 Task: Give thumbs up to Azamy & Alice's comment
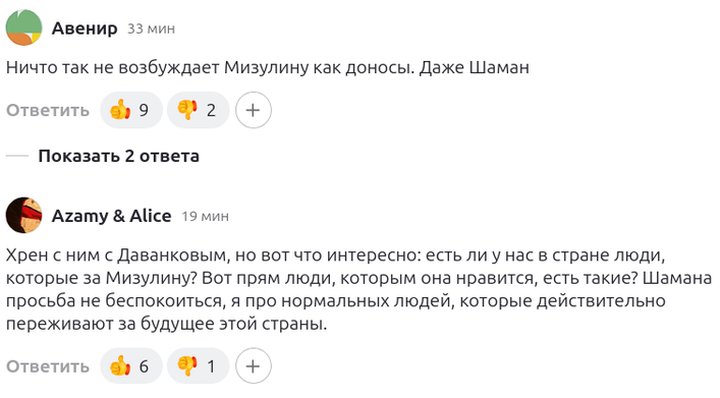pyautogui.click(x=131, y=366)
